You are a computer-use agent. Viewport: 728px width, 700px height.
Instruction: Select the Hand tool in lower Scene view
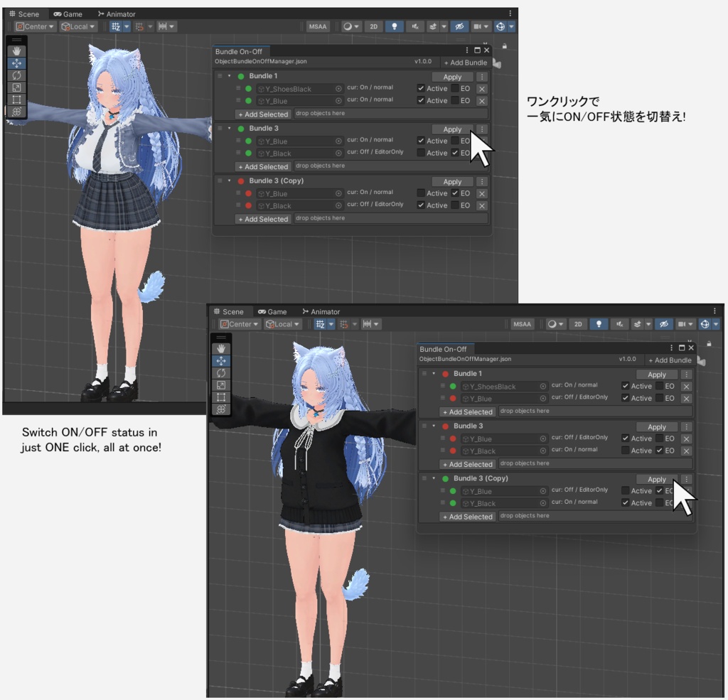pos(221,349)
